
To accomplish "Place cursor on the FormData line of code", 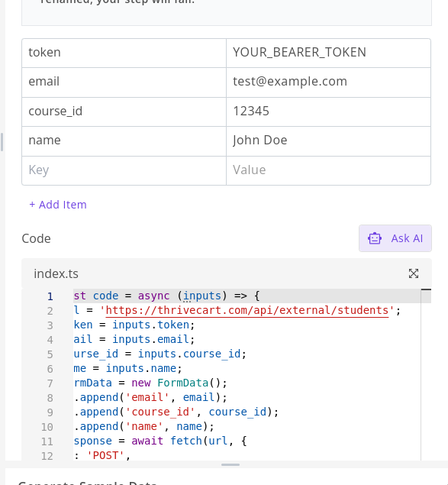I will pos(150,383).
